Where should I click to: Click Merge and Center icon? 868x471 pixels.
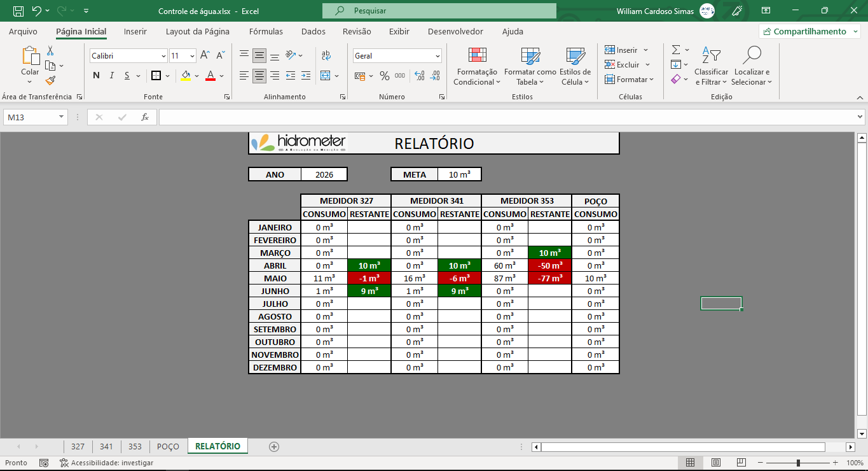(325, 76)
